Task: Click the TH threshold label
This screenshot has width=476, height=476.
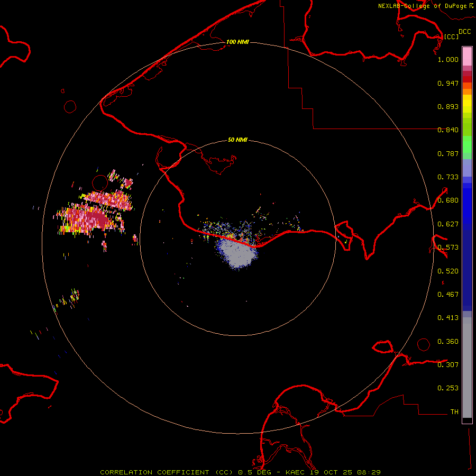Action: 454,412
